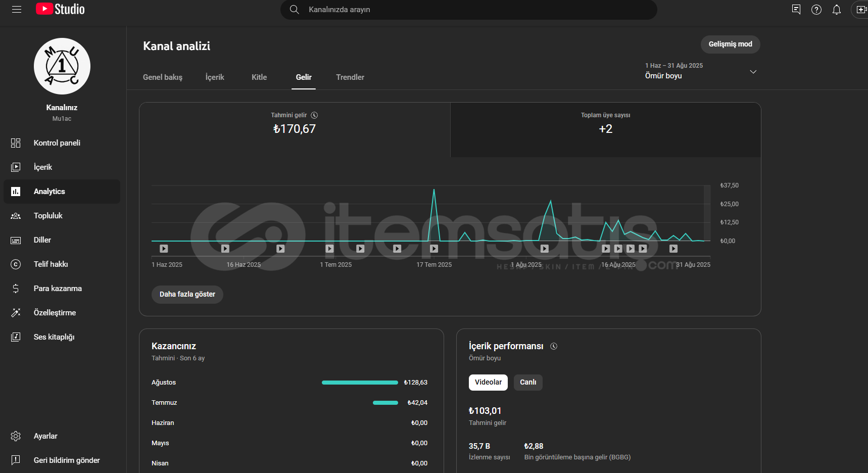Open the help question mark icon
This screenshot has width=868, height=473.
click(816, 10)
